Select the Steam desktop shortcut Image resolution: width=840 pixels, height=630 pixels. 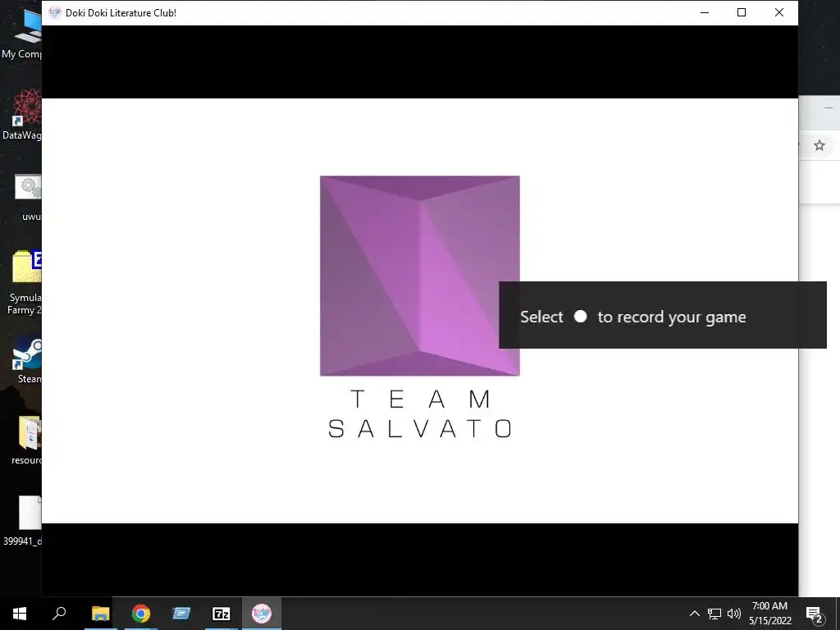28,358
